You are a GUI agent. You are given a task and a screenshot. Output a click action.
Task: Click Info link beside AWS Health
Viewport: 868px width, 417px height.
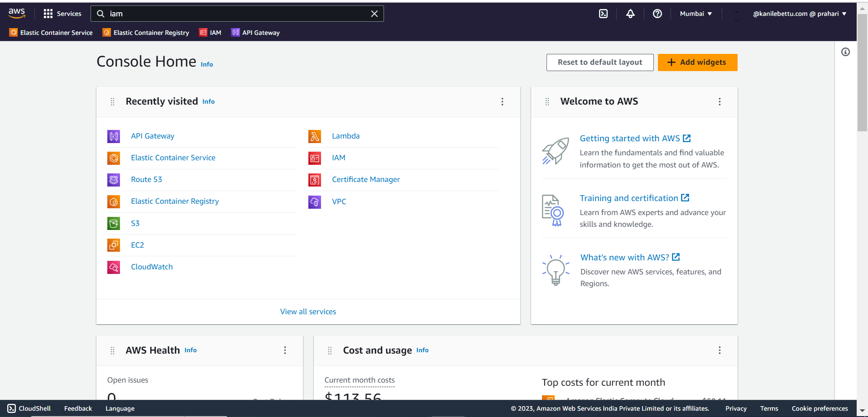[191, 350]
